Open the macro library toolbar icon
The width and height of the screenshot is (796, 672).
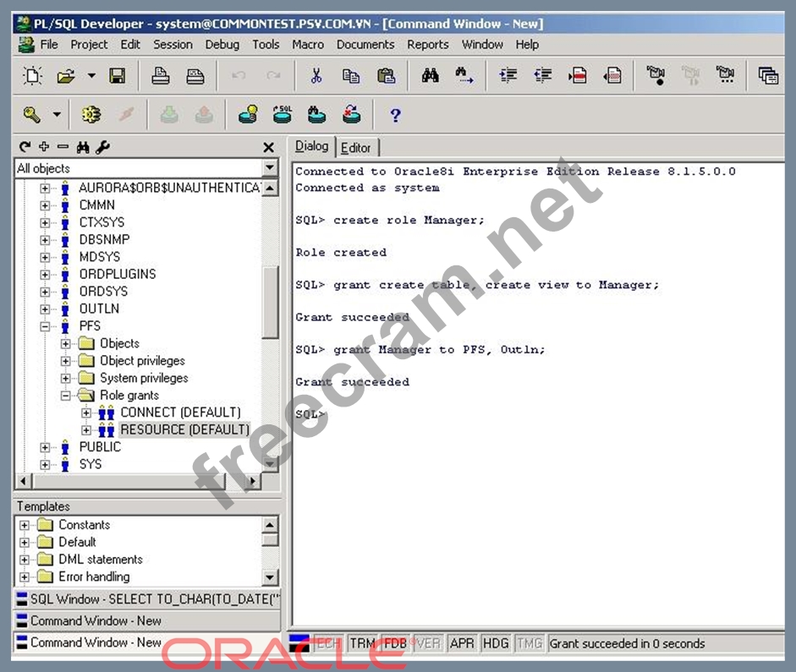click(725, 75)
